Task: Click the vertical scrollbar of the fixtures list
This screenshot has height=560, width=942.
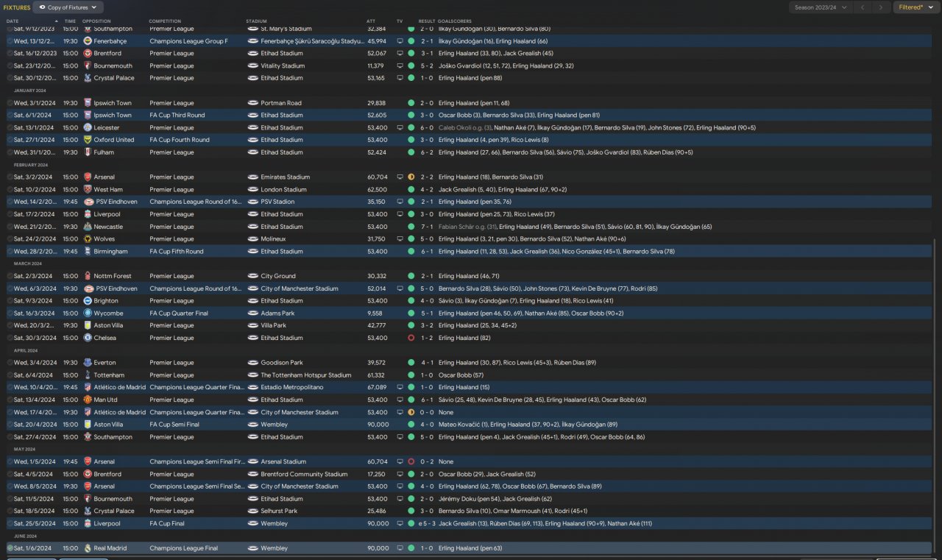Action: tap(936, 396)
